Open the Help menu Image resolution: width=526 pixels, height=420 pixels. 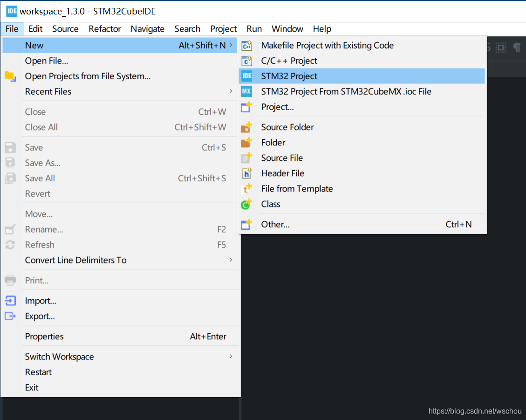coord(322,29)
